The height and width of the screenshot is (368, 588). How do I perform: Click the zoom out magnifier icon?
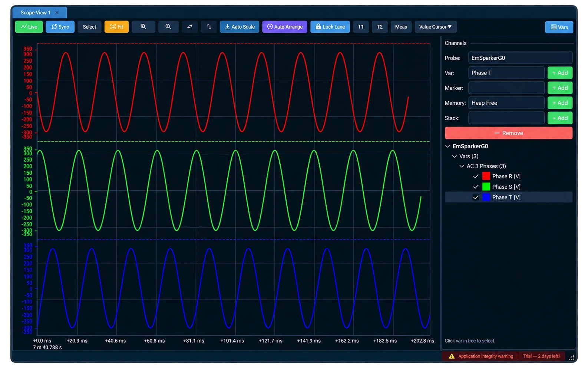coord(168,27)
